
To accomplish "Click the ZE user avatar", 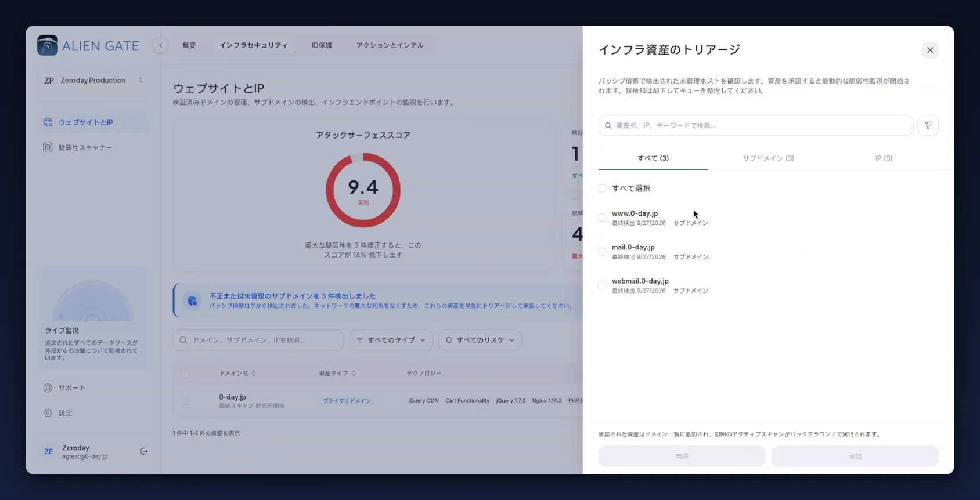I will coord(49,451).
